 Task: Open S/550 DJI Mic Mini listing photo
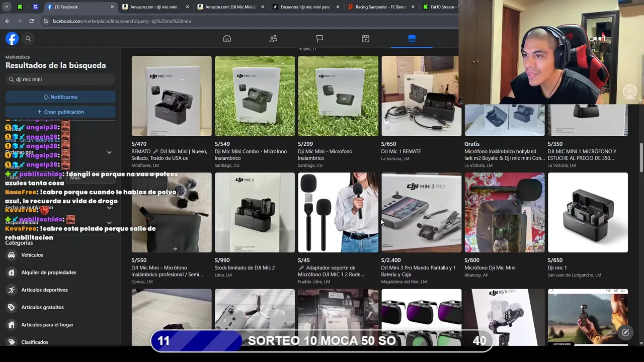pyautogui.click(x=172, y=213)
